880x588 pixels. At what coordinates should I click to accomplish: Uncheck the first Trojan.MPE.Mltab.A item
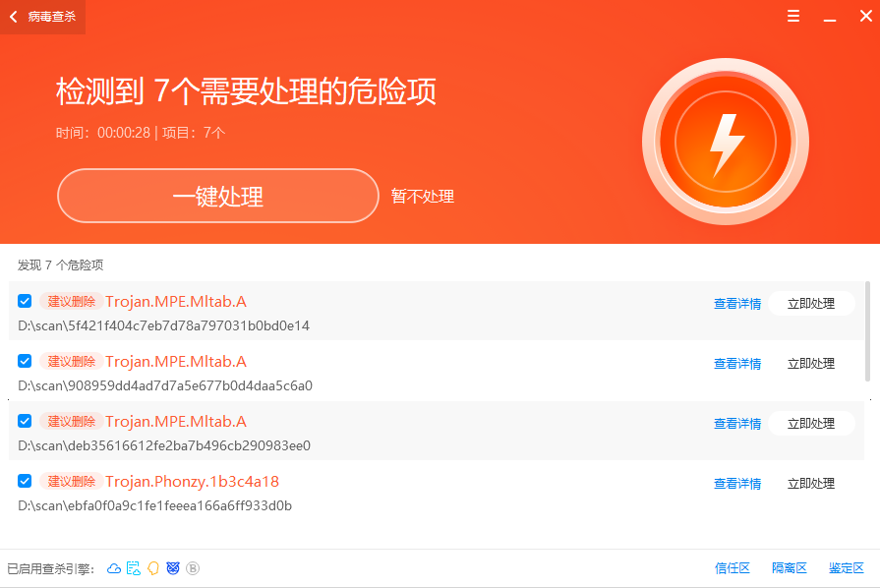tap(25, 301)
